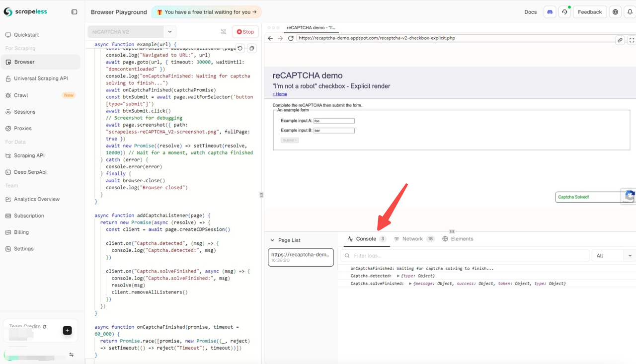Viewport: 636px width, 364px height.
Task: Click the Crawl spider icon
Action: [8, 95]
